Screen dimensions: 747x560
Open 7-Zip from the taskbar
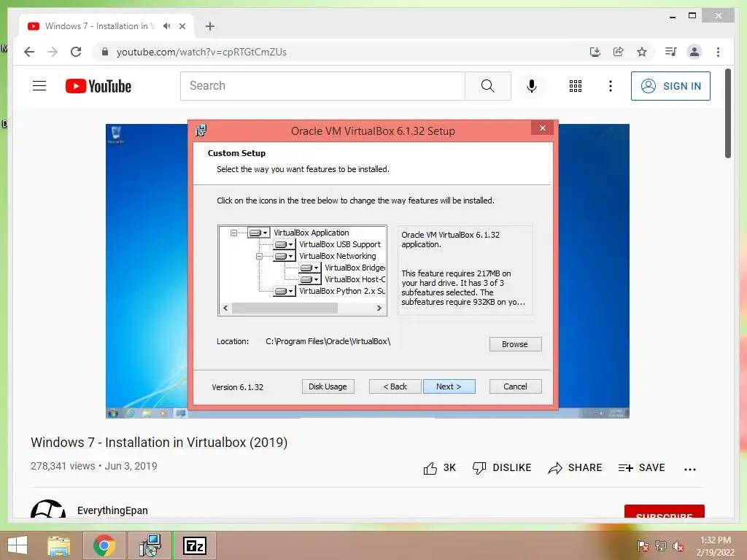[195, 545]
